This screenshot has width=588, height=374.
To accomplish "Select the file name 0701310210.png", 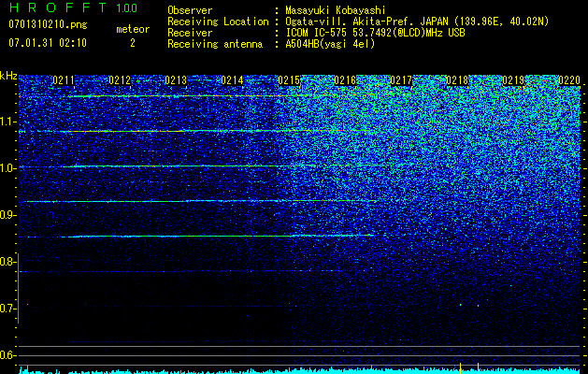I will 48,25.
